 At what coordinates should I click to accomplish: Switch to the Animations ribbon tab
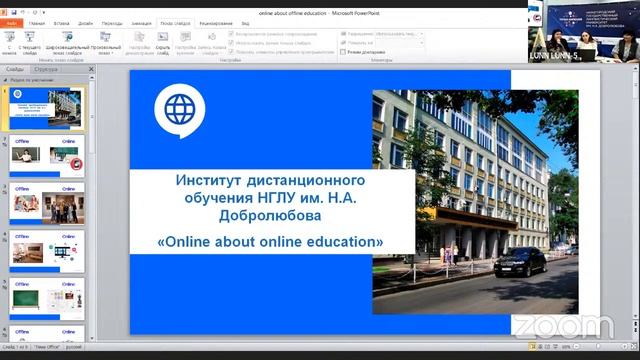click(141, 23)
